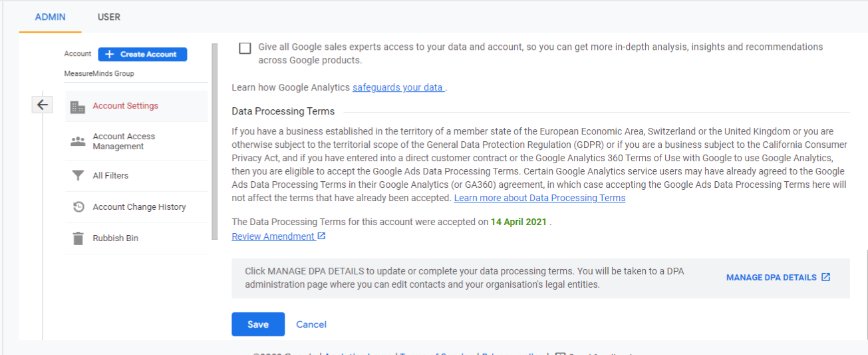Click the Rubbish Bin trash icon
This screenshot has width=868, height=355.
78,238
